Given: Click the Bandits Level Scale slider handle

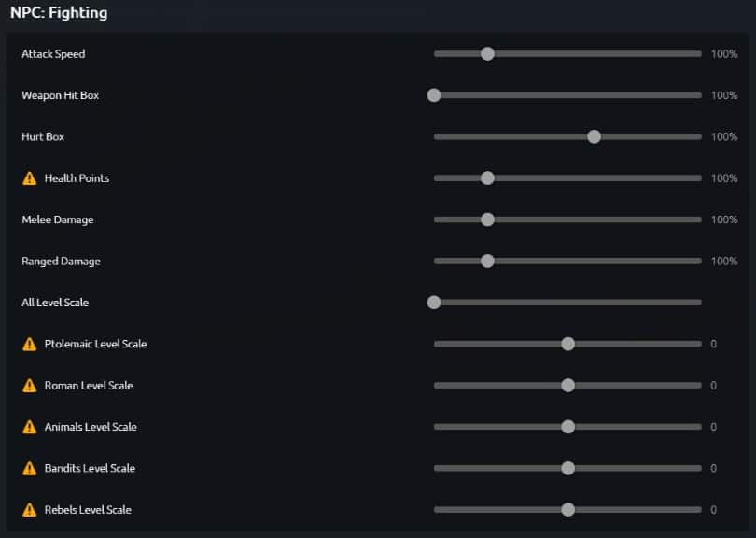Looking at the screenshot, I should click(567, 468).
